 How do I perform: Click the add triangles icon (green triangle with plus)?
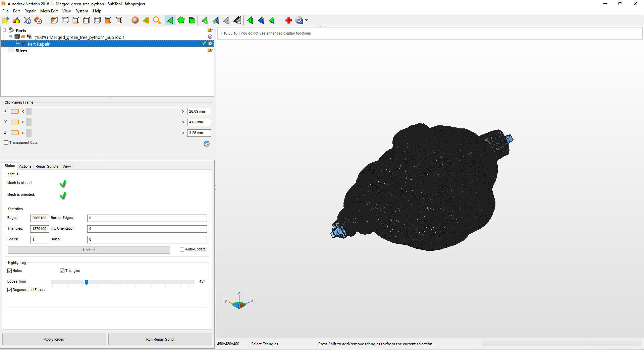[x=205, y=20]
